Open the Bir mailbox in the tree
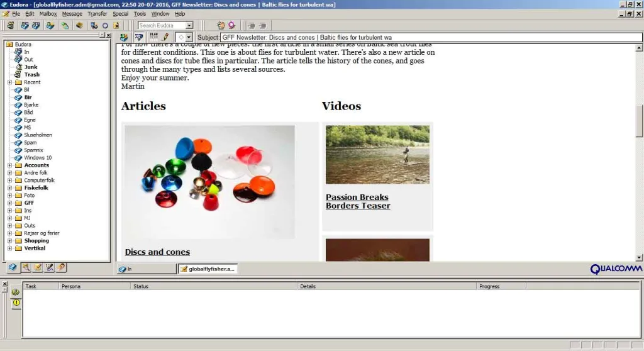The height and width of the screenshot is (351, 644). tap(28, 97)
